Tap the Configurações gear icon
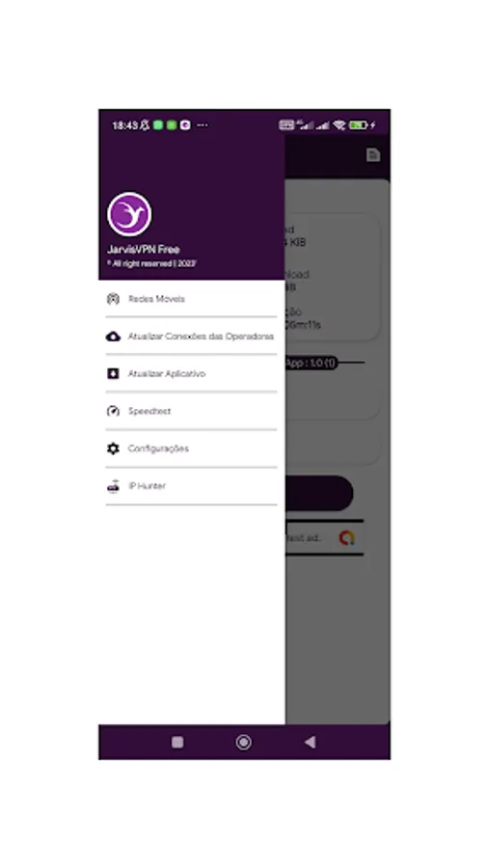 pyautogui.click(x=113, y=448)
